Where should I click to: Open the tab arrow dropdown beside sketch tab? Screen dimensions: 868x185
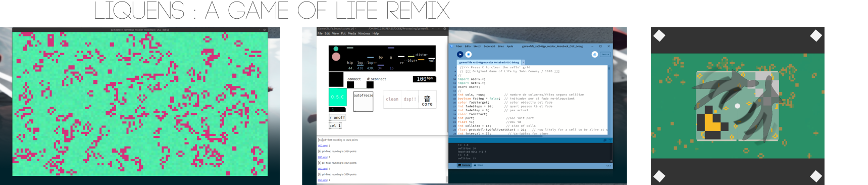click(523, 62)
